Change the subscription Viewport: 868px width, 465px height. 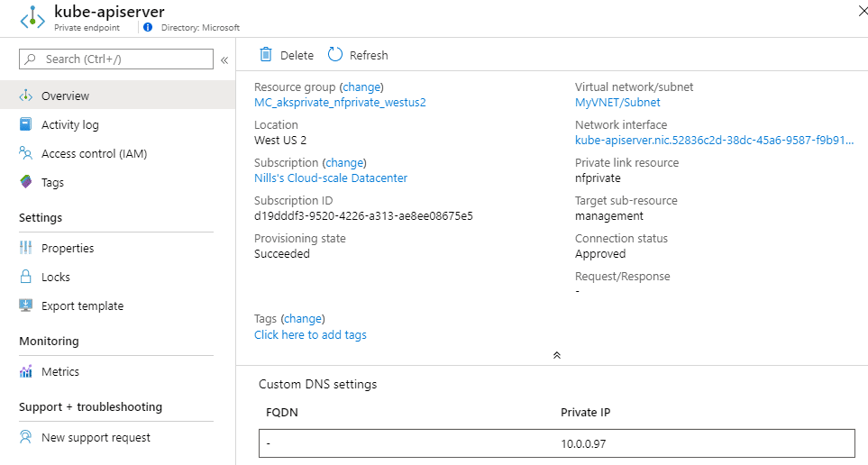(344, 163)
